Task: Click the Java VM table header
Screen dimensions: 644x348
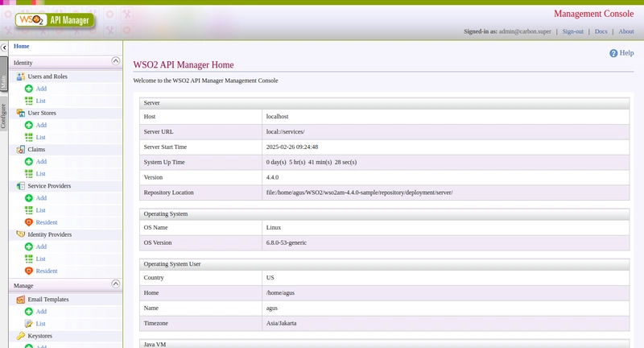Action: (384, 344)
